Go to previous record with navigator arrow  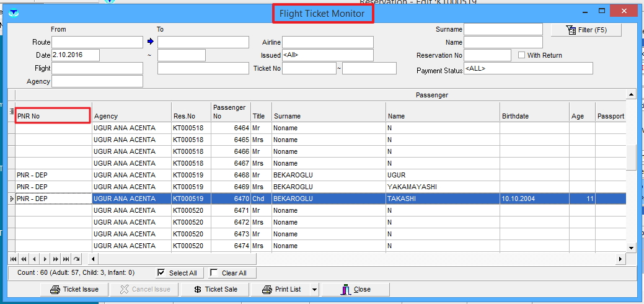[34, 259]
